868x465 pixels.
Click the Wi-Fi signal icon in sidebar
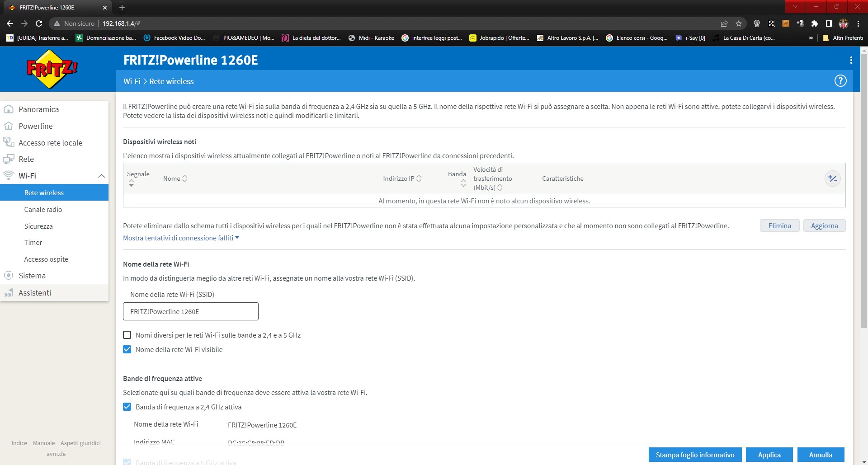tap(9, 175)
